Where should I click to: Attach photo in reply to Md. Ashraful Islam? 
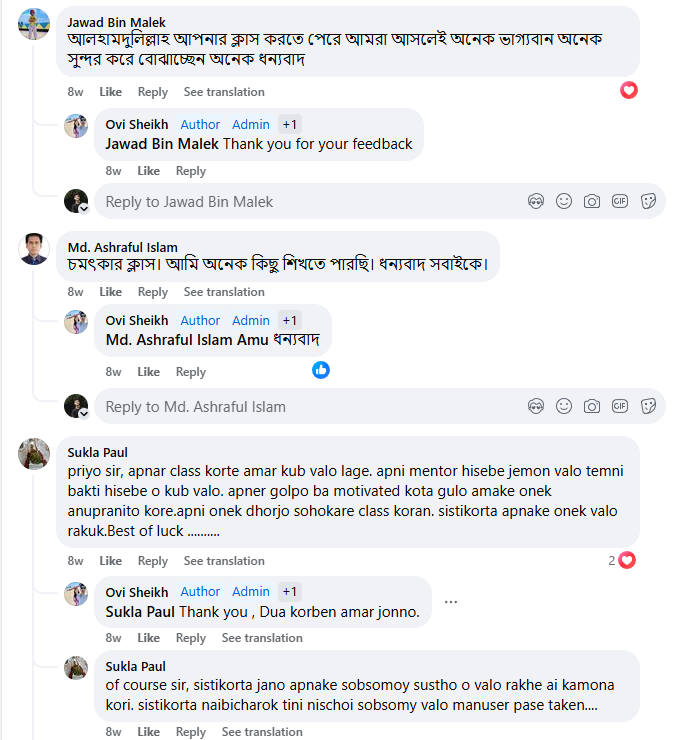coord(592,406)
